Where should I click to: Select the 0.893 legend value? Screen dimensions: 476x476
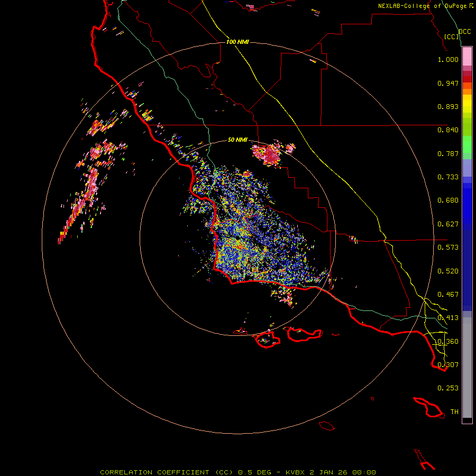tap(448, 106)
